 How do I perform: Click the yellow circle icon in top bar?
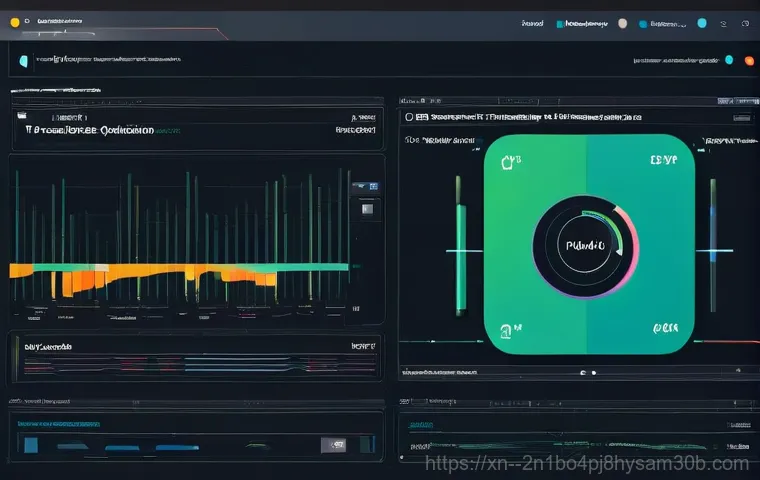coord(14,21)
